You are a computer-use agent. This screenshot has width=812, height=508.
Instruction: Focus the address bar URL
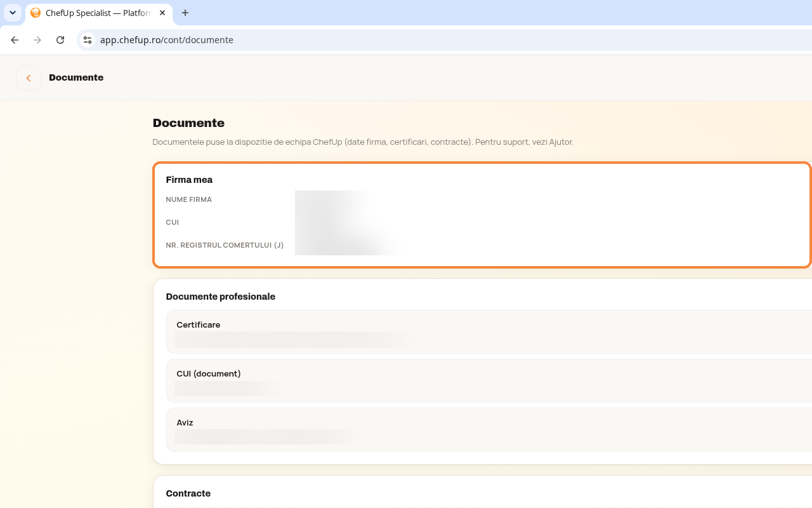coord(167,40)
